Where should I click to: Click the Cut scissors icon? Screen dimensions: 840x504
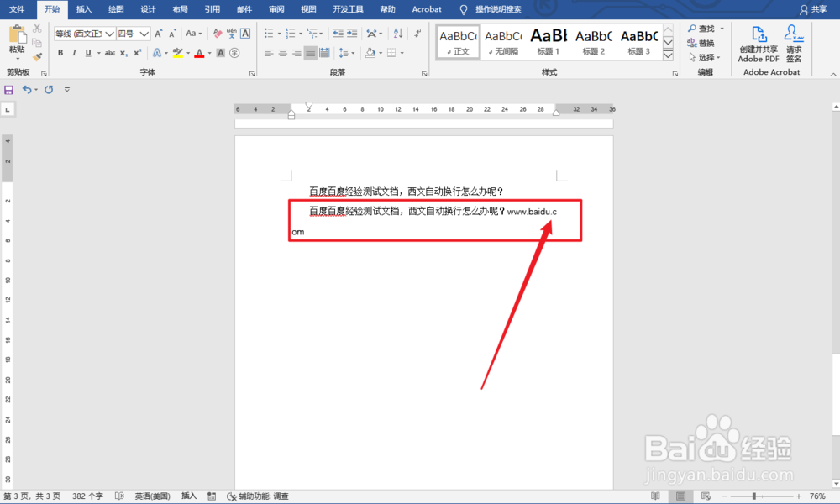pos(37,29)
